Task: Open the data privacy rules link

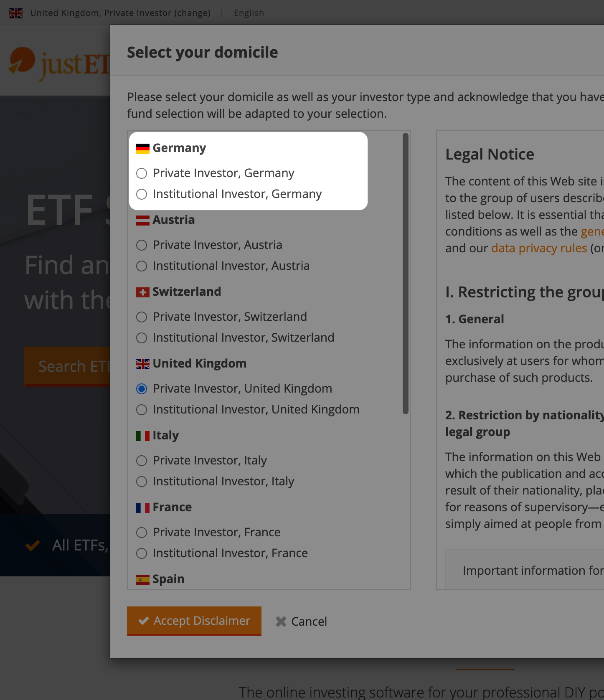Action: point(539,248)
